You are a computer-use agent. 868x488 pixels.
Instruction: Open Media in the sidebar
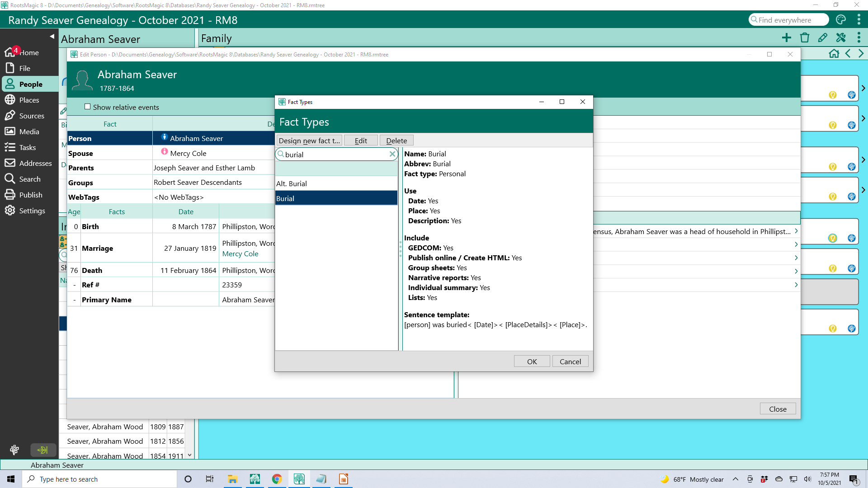(29, 131)
